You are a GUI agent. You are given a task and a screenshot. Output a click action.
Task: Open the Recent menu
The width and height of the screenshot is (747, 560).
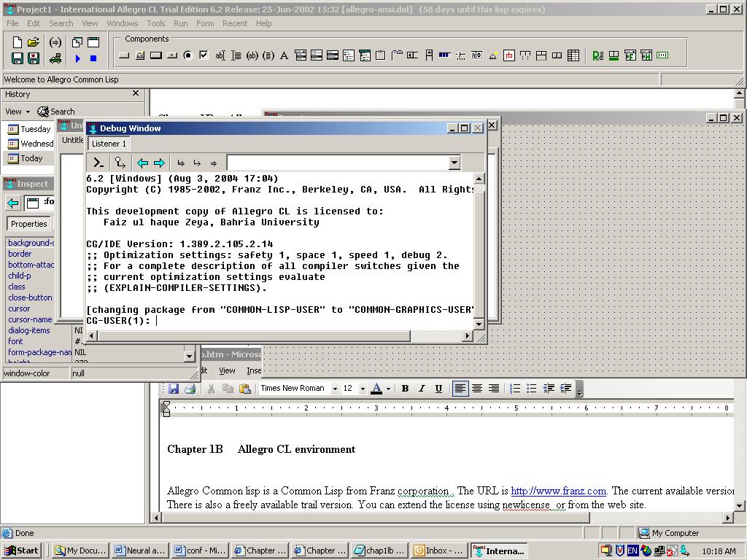[x=235, y=23]
